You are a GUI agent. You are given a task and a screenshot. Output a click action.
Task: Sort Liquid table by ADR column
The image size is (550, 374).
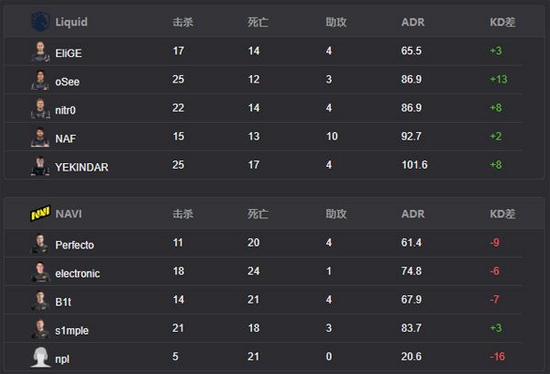pyautogui.click(x=413, y=22)
